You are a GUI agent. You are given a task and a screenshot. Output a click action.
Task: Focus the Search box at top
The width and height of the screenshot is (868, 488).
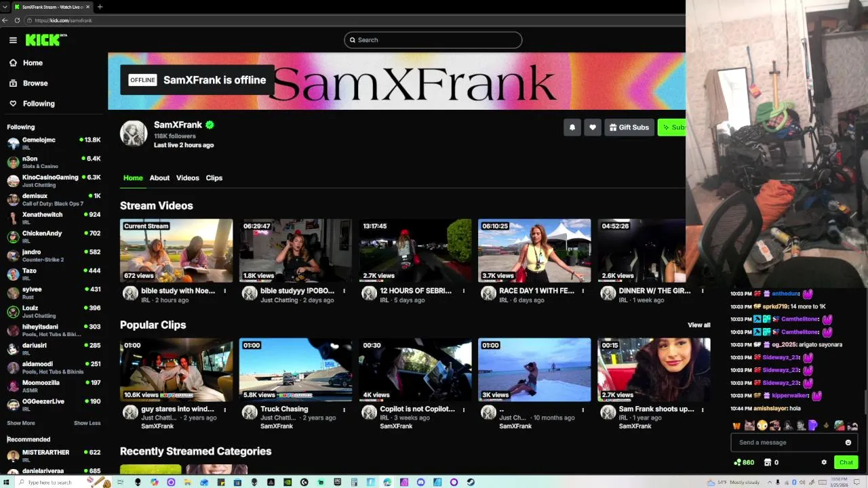tap(433, 40)
